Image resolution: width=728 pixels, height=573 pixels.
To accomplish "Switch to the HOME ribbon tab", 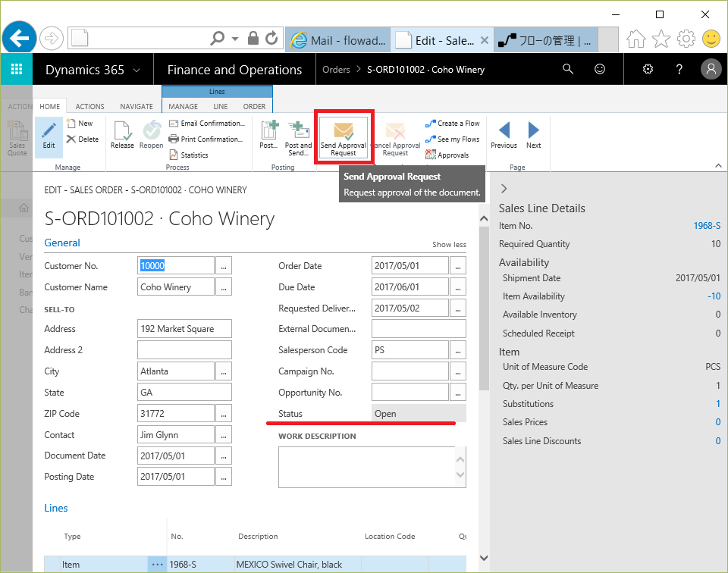I will [x=50, y=106].
